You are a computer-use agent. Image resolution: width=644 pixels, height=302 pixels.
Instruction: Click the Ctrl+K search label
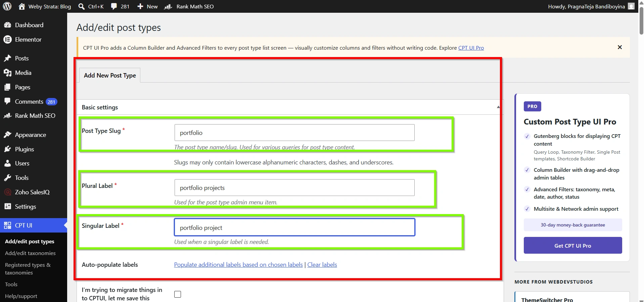coord(96,6)
